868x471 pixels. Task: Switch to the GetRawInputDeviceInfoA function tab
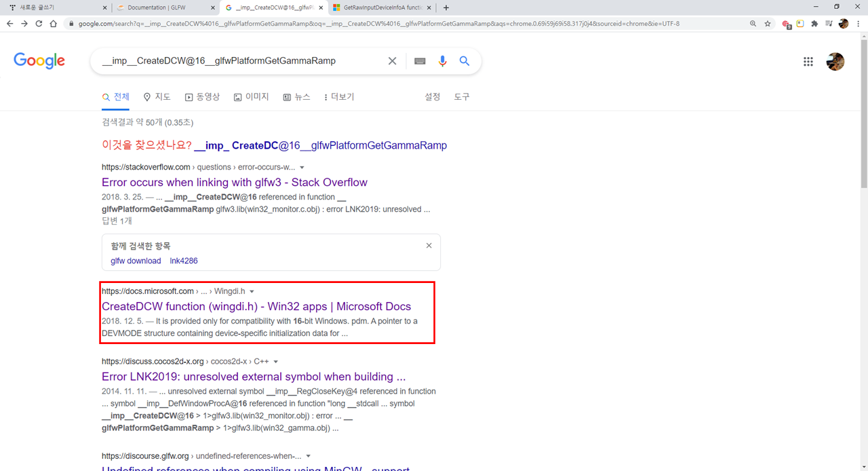(378, 7)
